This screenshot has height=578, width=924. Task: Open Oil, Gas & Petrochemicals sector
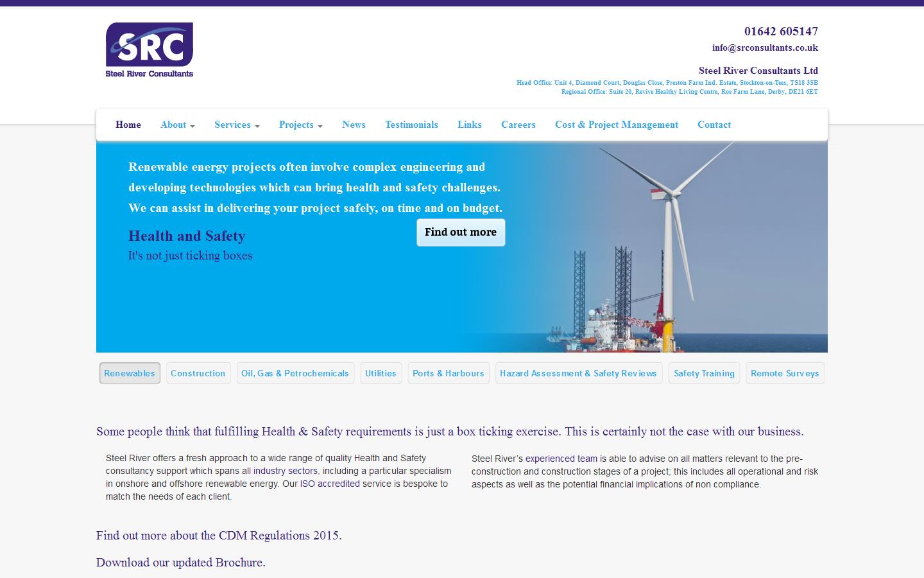pyautogui.click(x=295, y=373)
